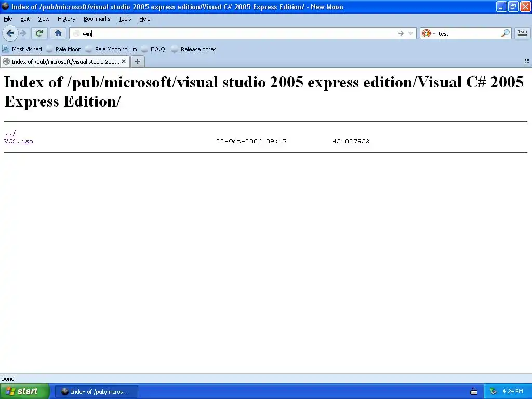
Task: Minimize the New Moon window
Action: pyautogui.click(x=501, y=6)
